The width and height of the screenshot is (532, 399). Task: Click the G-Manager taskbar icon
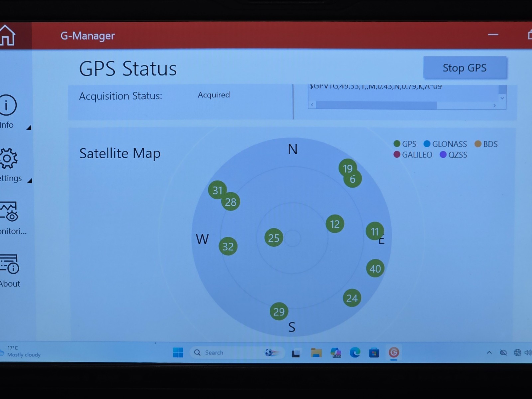pos(394,352)
